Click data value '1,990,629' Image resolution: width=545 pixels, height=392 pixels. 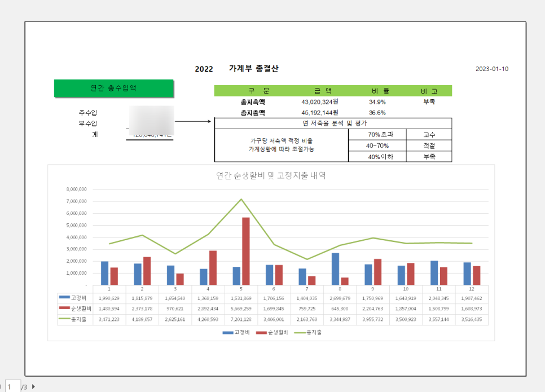coord(109,298)
